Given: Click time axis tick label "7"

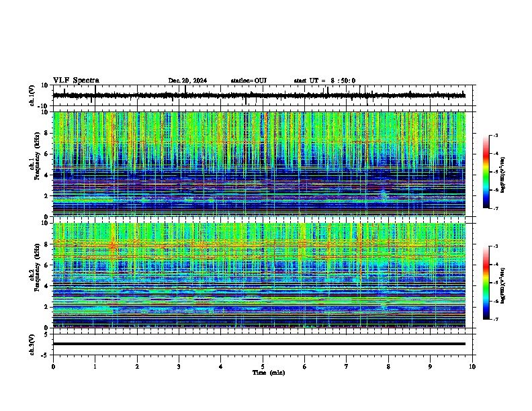Looking at the screenshot, I should [347, 367].
